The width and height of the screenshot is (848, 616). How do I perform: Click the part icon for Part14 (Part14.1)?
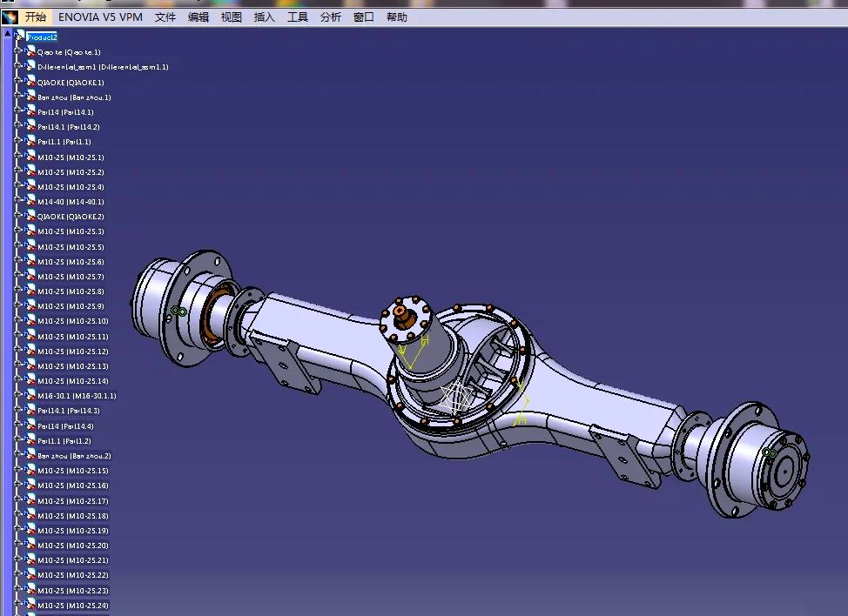30,111
